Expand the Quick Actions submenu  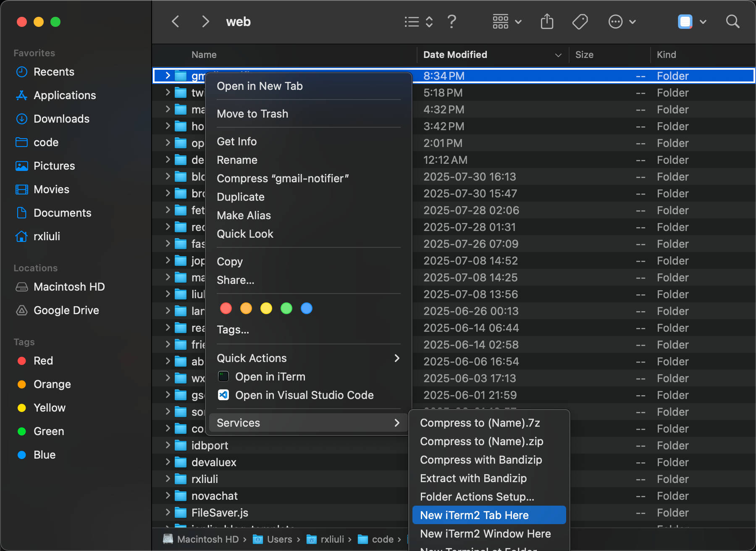[308, 358]
